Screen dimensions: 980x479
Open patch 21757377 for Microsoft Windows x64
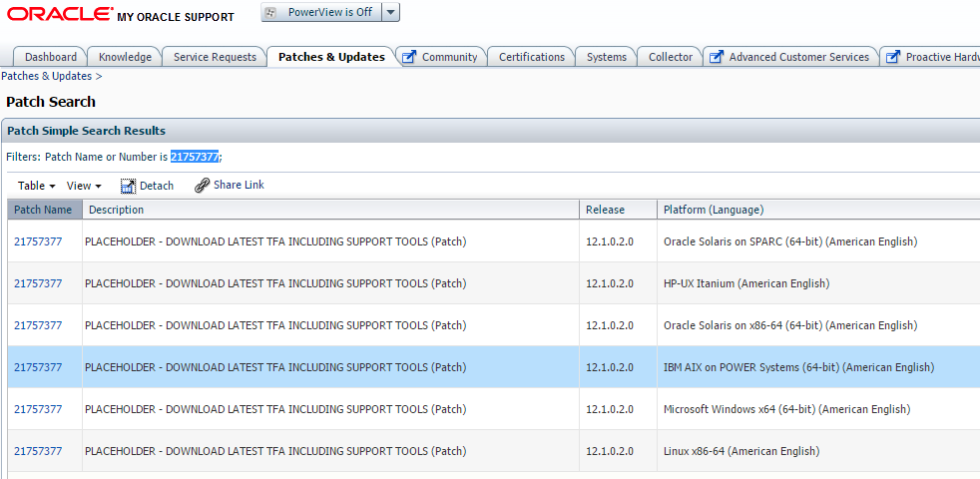pos(38,409)
